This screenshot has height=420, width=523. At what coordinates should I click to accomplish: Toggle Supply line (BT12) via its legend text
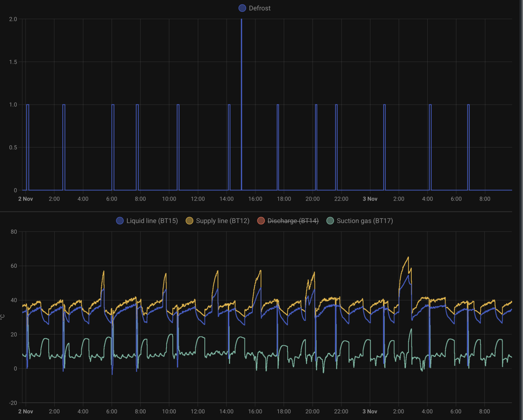click(x=222, y=221)
